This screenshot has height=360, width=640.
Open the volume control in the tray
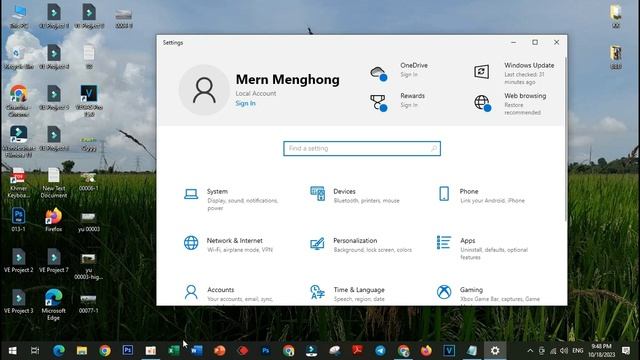564,351
